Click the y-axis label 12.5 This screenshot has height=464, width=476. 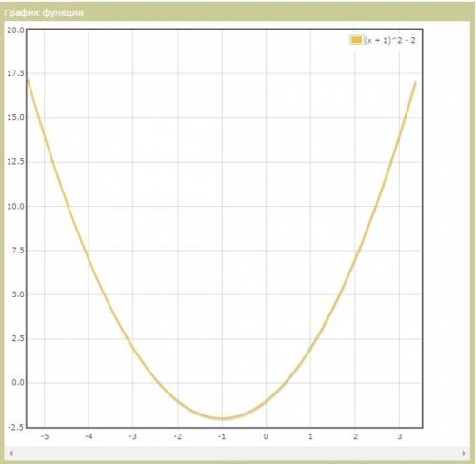click(x=15, y=162)
